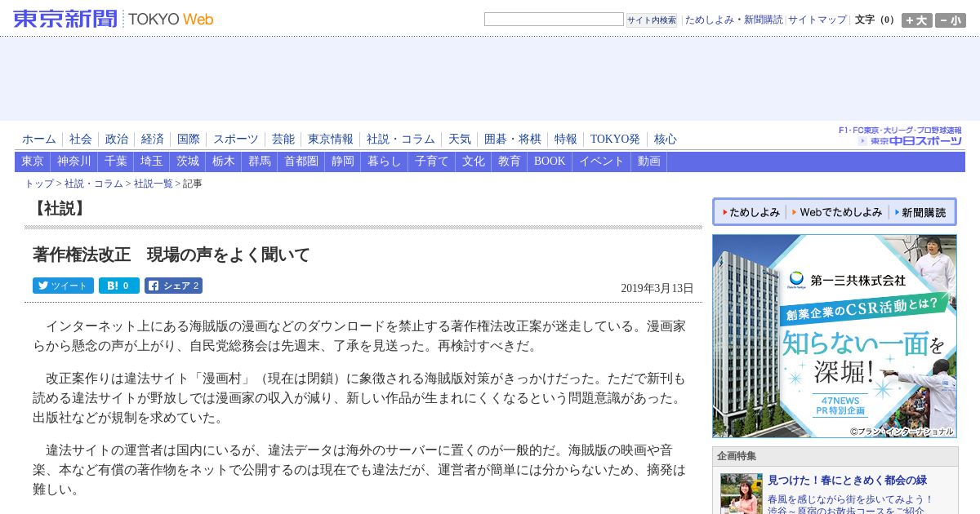The width and height of the screenshot is (980, 514).
Task: Click the Webでためしよみ sidebar button
Action: click(x=836, y=212)
